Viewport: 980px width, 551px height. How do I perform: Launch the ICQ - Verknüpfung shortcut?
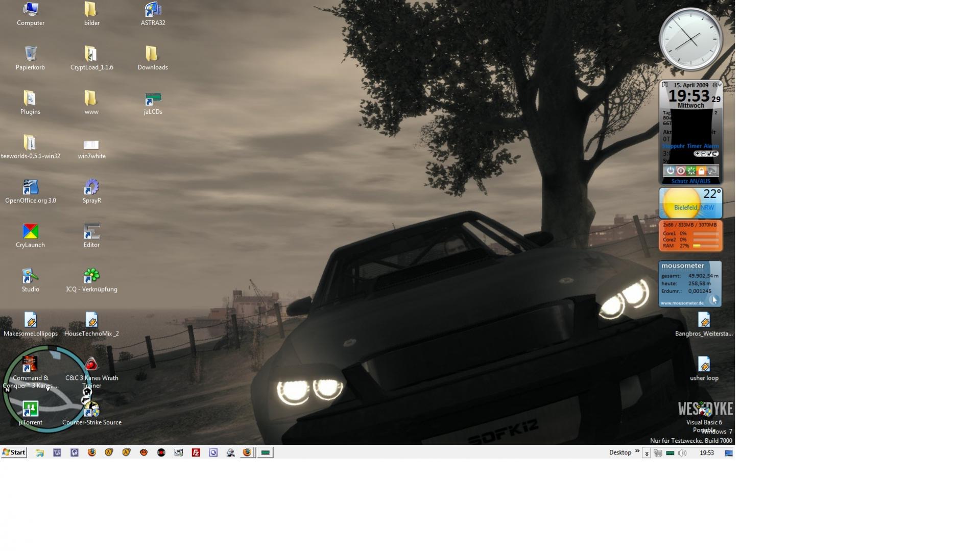pos(91,280)
